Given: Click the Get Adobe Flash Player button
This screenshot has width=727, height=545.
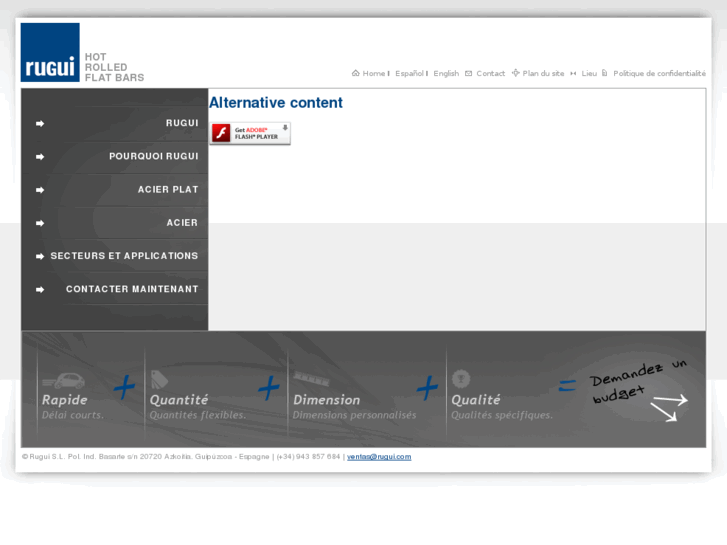Looking at the screenshot, I should 250,133.
